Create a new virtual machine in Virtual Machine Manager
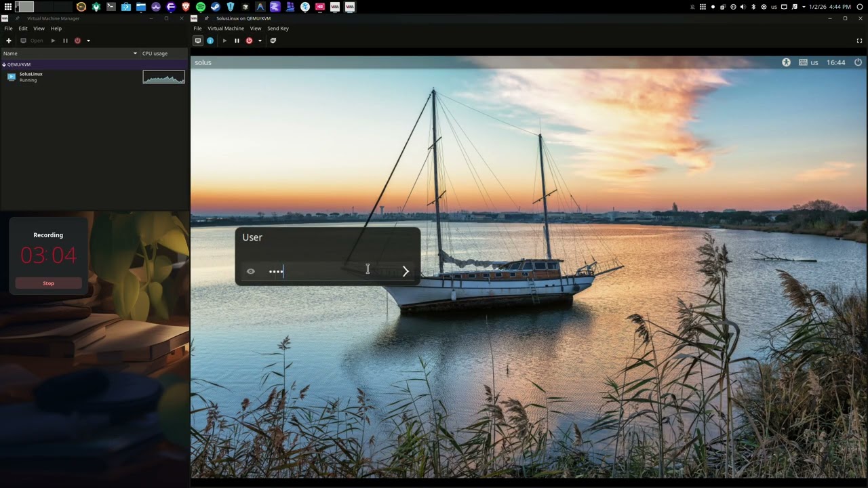This screenshot has width=868, height=488. pos(9,41)
